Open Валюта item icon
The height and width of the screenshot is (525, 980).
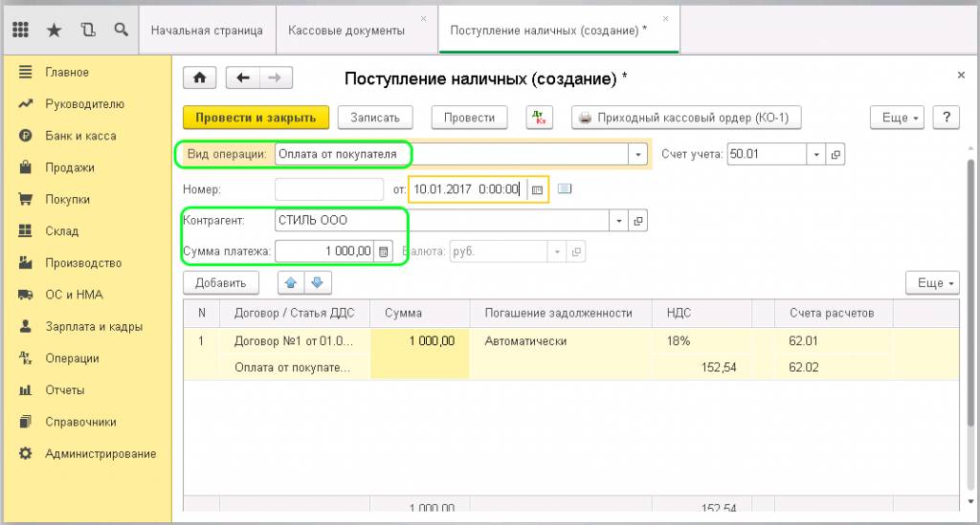tap(576, 252)
